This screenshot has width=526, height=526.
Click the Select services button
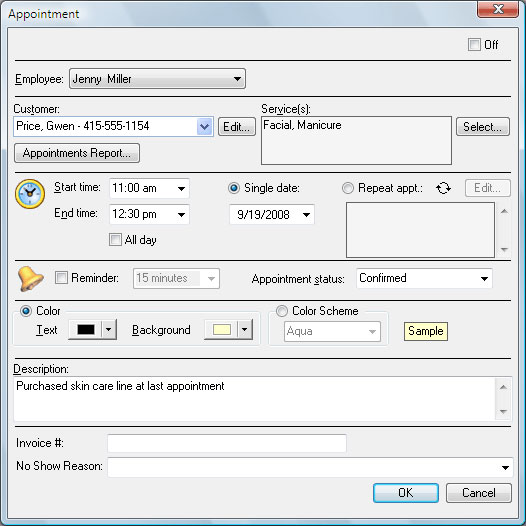pos(483,127)
